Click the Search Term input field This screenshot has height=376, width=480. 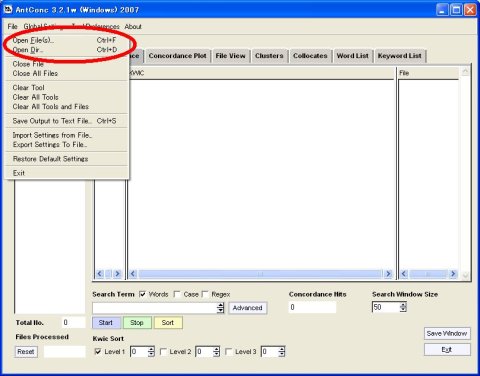155,308
